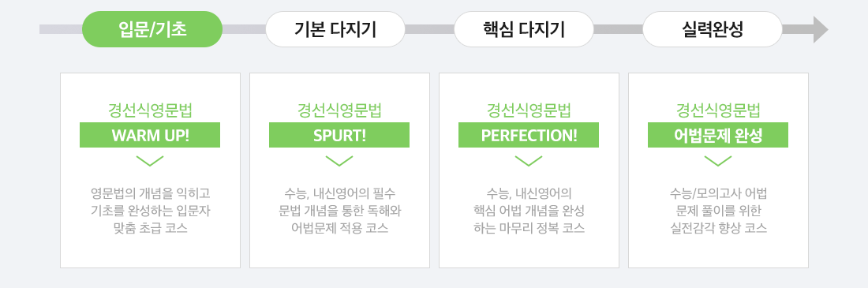Screen dimensions: 868x288
Task: Click the arrowhead at the timeline end
Action: click(x=821, y=29)
